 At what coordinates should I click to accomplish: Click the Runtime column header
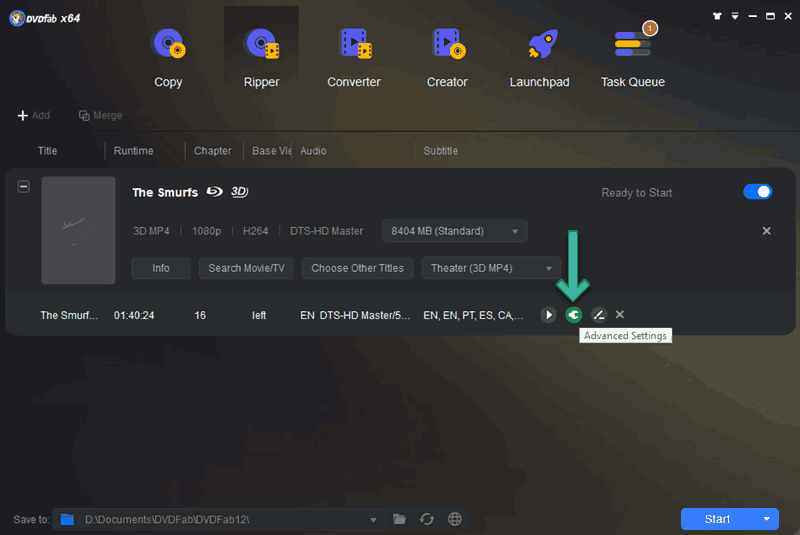coord(133,151)
